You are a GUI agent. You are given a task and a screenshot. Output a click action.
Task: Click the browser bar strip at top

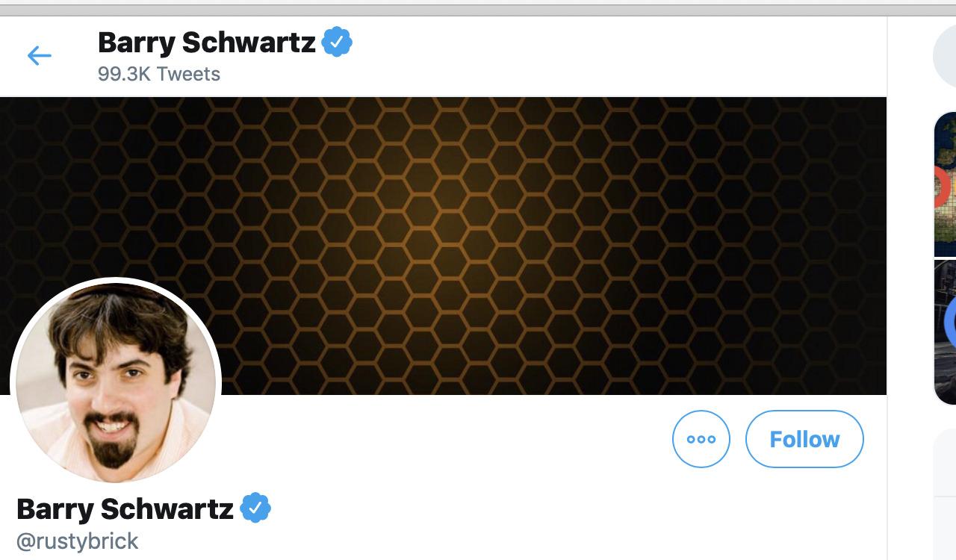(x=478, y=10)
